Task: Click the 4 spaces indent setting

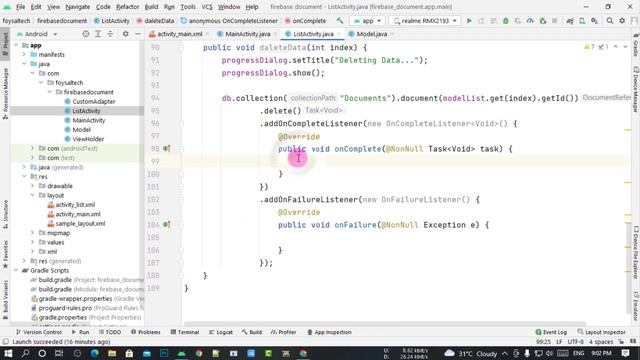Action: pyautogui.click(x=601, y=342)
